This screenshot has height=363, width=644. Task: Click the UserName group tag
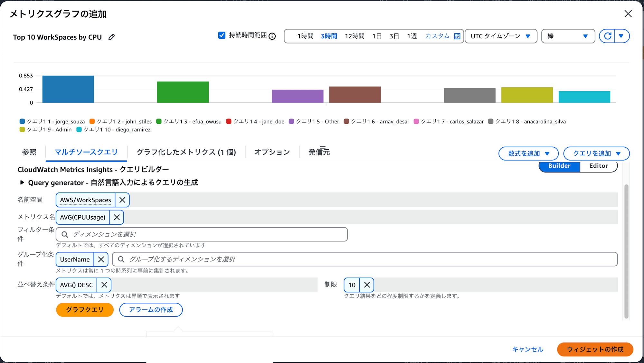point(75,260)
